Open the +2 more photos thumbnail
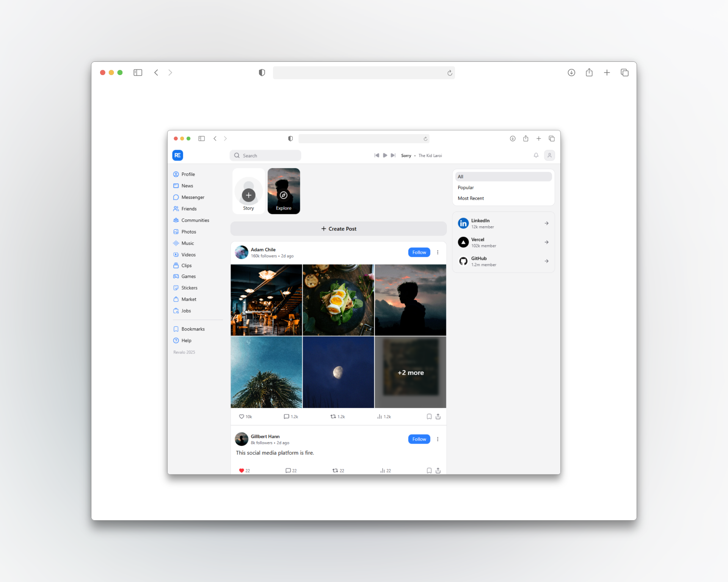This screenshot has width=728, height=582. (410, 372)
